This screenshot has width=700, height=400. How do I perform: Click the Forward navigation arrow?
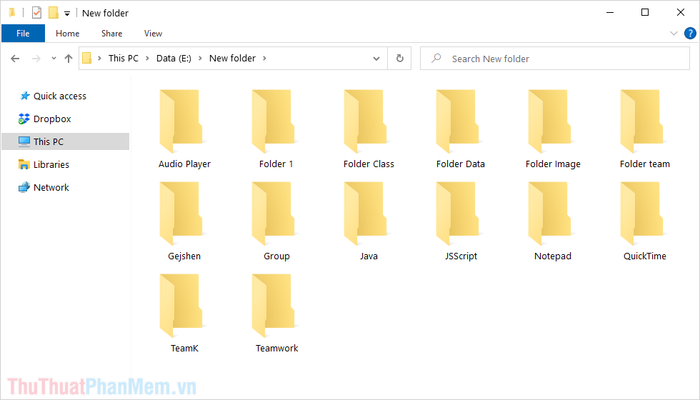[36, 58]
